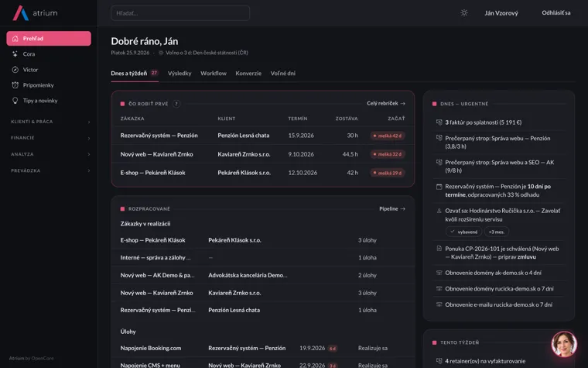588x368 pixels.
Task: Click the term date 12.10.2026
Action: (x=303, y=173)
